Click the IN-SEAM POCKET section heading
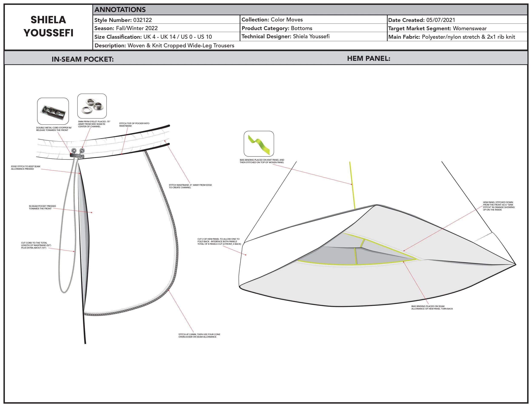This screenshot has height=405, width=532. pos(83,59)
